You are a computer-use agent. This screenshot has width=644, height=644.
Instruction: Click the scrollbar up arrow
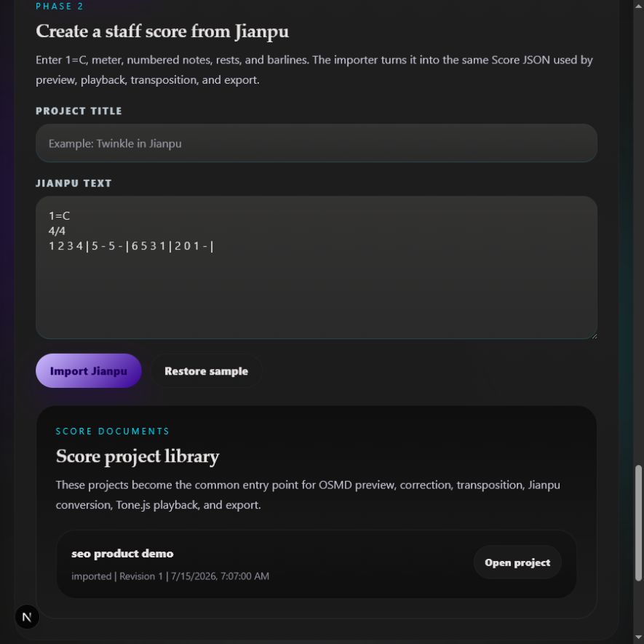tap(638, 6)
